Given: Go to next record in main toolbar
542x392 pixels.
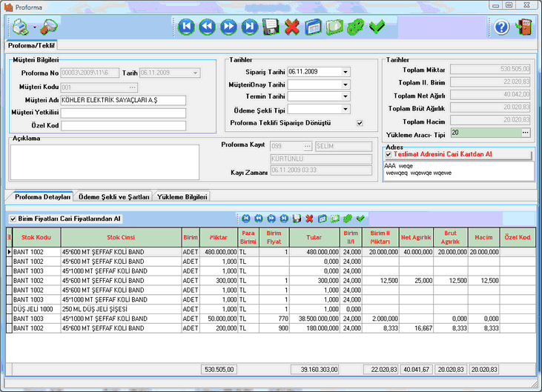Looking at the screenshot, I should click(x=228, y=27).
